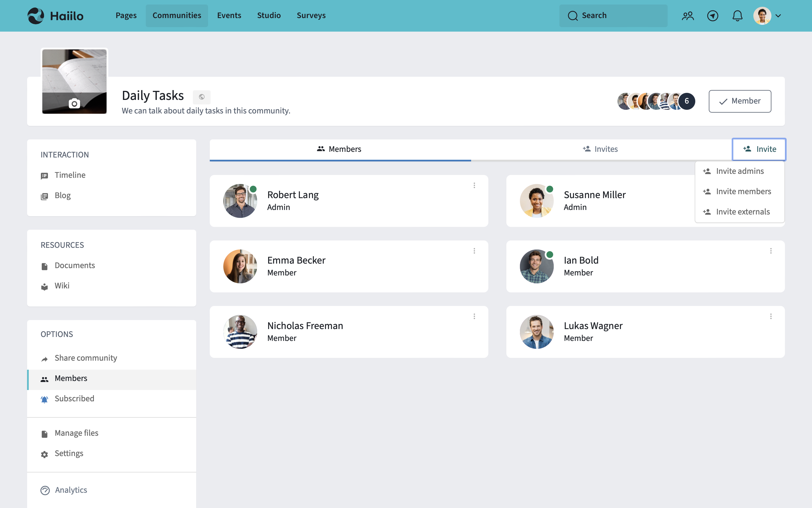The height and width of the screenshot is (508, 812).
Task: Open Events in the top navigation
Action: tap(229, 16)
